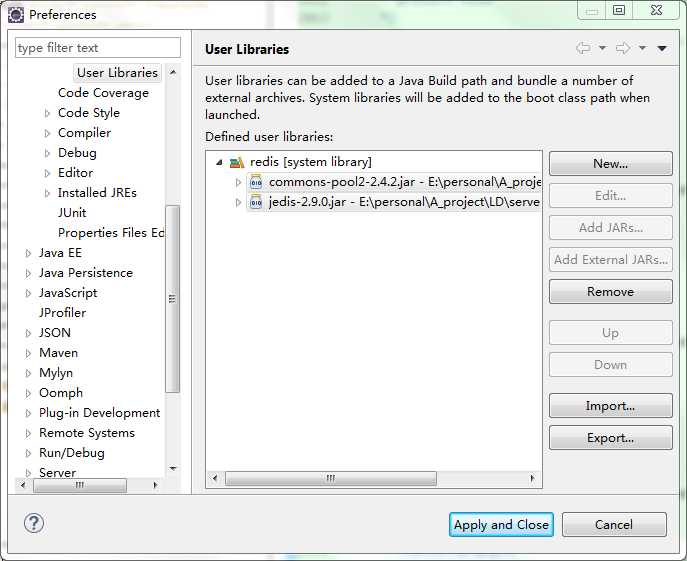
Task: Click the commons-pool2 jar file icon
Action: (x=256, y=182)
